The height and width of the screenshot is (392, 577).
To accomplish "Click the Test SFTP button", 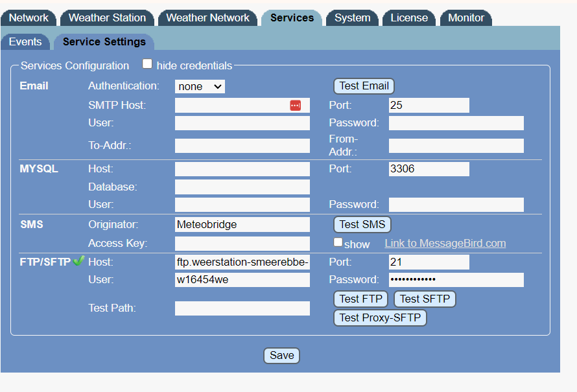I will (x=425, y=299).
